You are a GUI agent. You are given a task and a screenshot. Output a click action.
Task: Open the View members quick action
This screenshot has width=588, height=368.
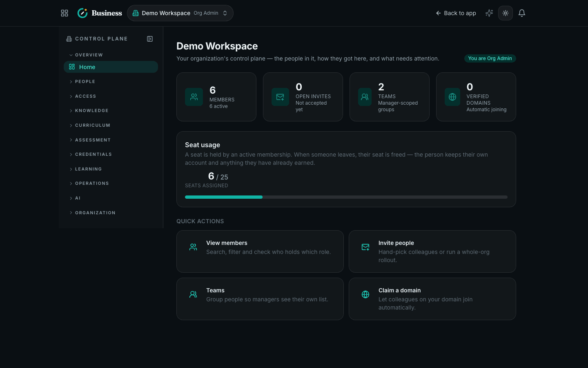(260, 251)
